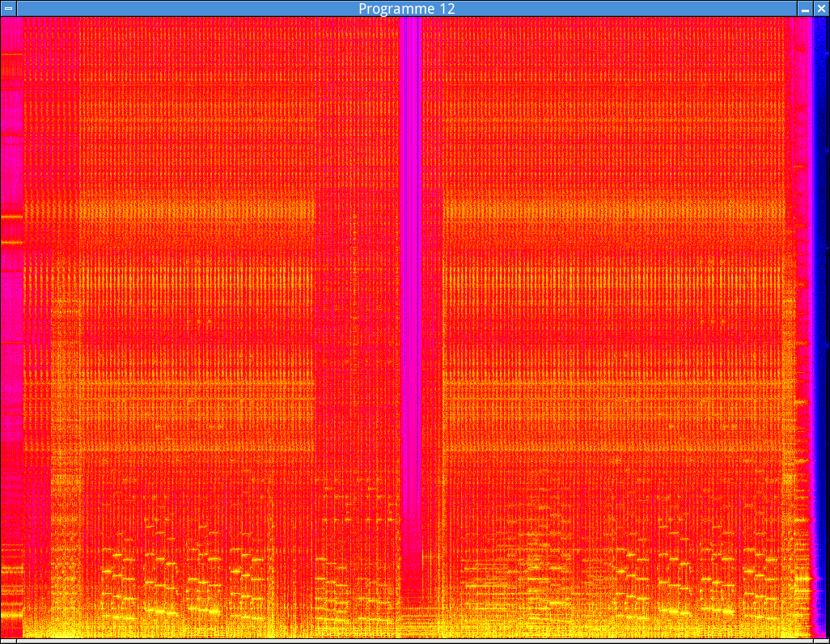The image size is (830, 644).
Task: Select the dark blue band ending the spectrogram
Action: (822, 324)
